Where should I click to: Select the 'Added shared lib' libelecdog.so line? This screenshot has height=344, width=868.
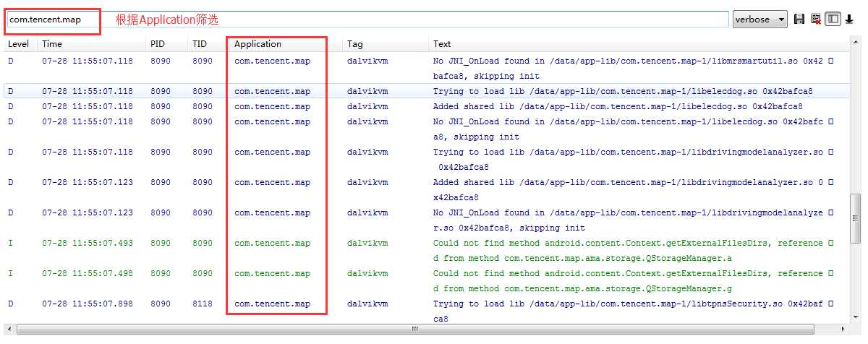point(427,107)
